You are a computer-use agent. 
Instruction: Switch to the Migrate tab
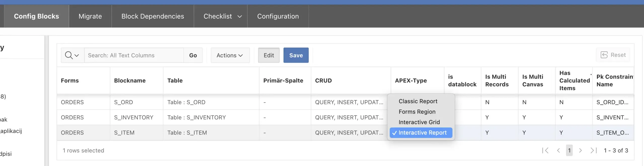(90, 16)
